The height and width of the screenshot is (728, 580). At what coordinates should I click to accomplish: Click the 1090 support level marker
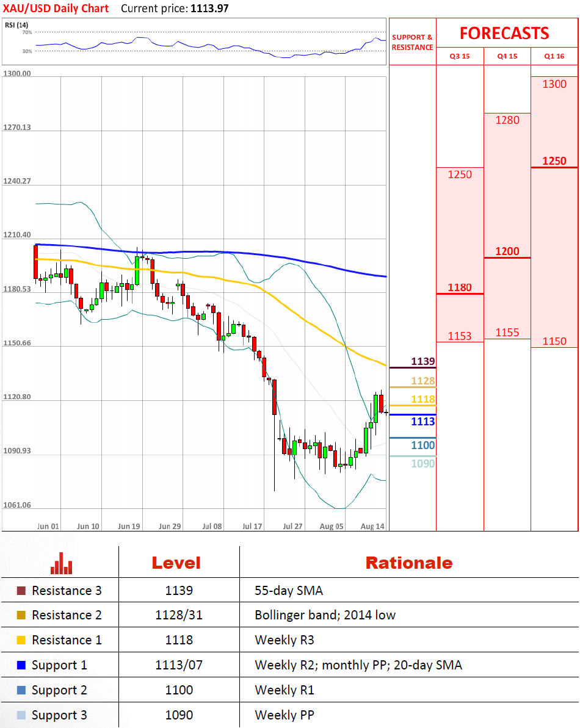(423, 463)
